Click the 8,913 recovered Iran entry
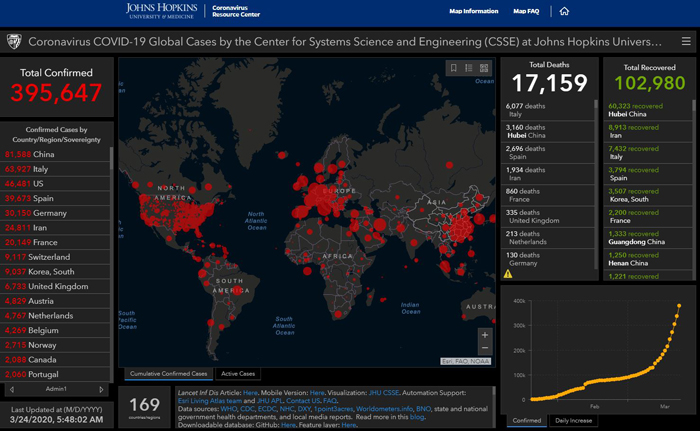 (648, 131)
